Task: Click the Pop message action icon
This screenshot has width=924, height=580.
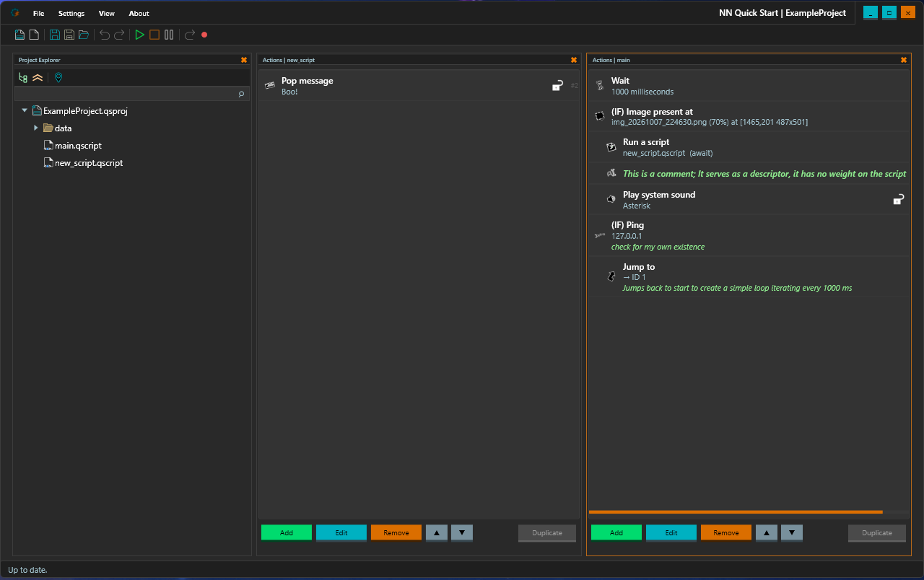Action: pyautogui.click(x=270, y=85)
